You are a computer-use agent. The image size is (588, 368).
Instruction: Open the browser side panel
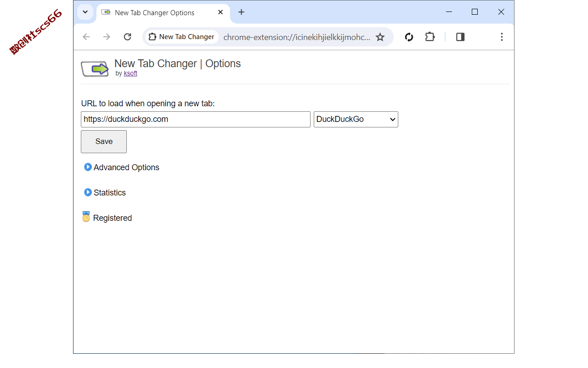point(460,37)
